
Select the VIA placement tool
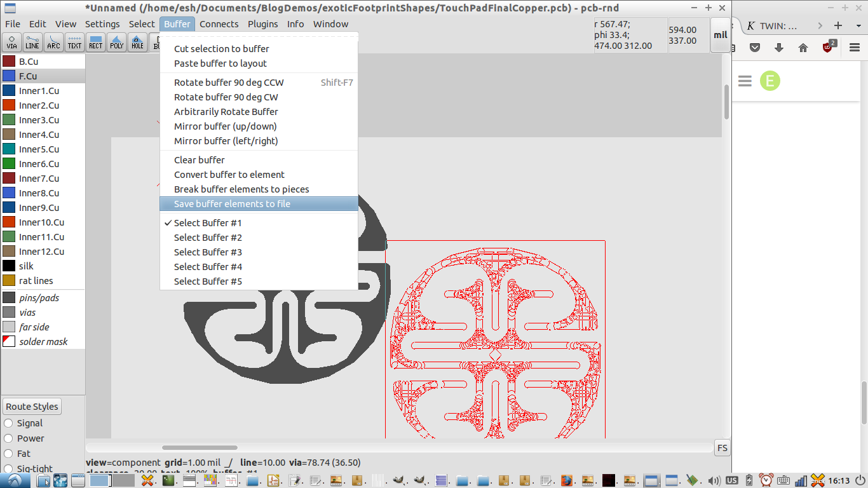coord(11,42)
